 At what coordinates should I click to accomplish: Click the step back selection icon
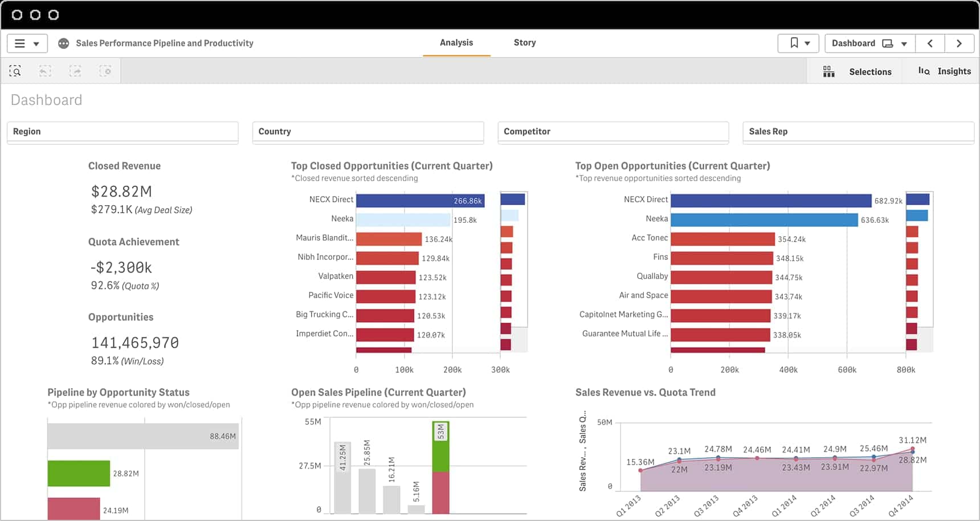pos(45,71)
